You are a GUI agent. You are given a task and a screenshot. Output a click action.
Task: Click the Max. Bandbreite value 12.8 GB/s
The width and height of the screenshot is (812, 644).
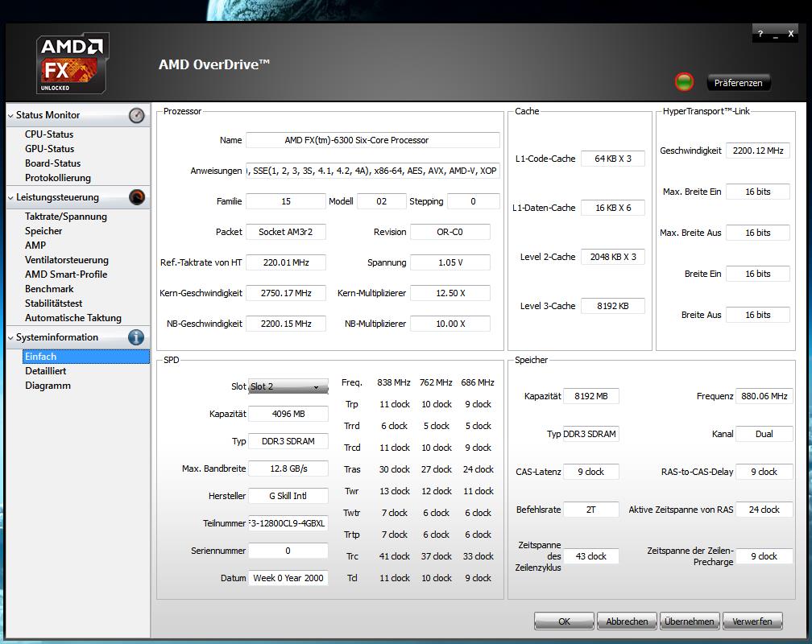pos(288,469)
